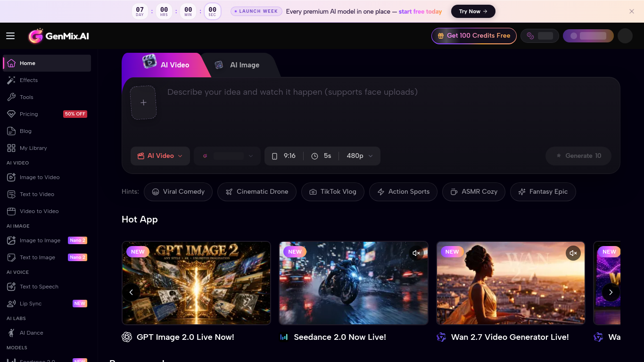Choose the TikTok Vlog hint
Screen dimensions: 644x362
(333, 192)
